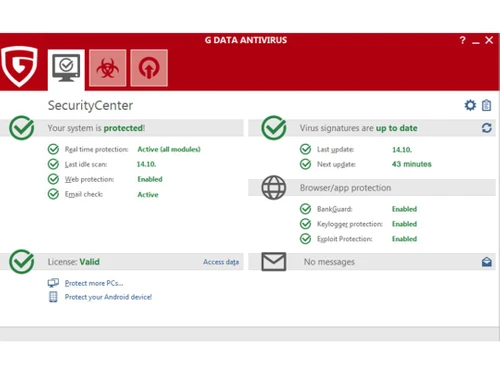The image size is (500, 375).
Task: Click the help question mark icon
Action: 462,40
